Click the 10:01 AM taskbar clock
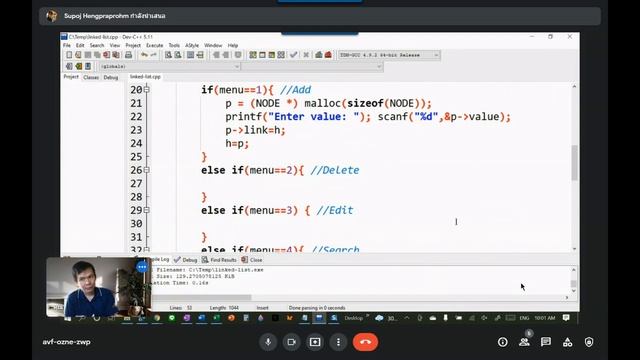The image size is (640, 360). click(545, 318)
